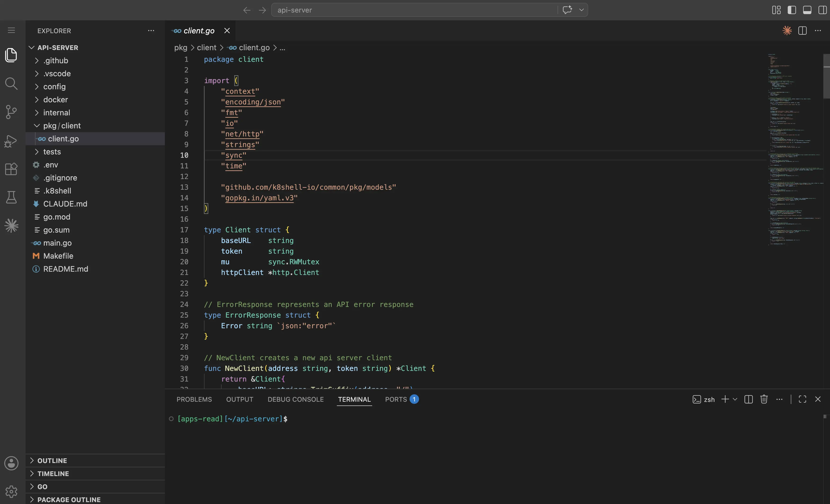Viewport: 830px width, 504px height.
Task: Close the terminal panel
Action: [818, 399]
